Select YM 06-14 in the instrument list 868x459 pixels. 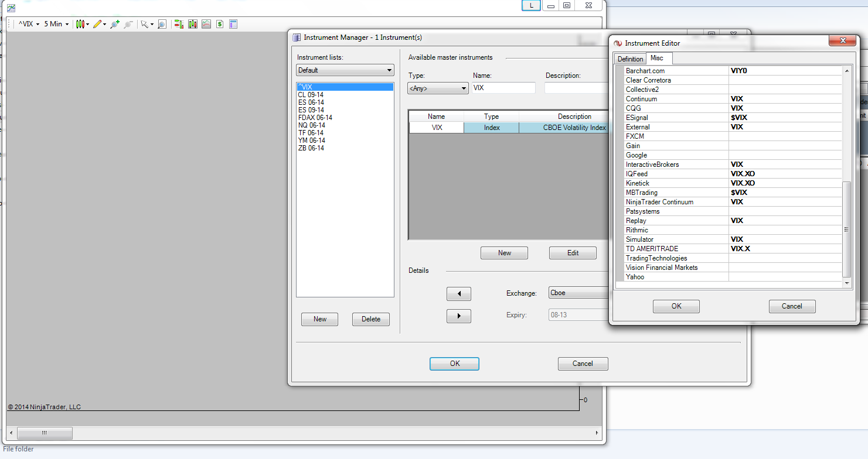click(311, 141)
